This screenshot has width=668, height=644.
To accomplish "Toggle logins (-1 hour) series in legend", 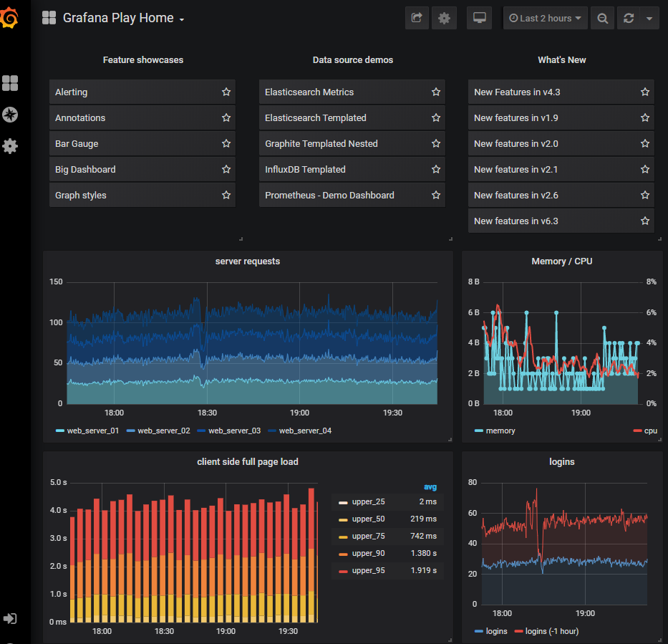I will (552, 631).
